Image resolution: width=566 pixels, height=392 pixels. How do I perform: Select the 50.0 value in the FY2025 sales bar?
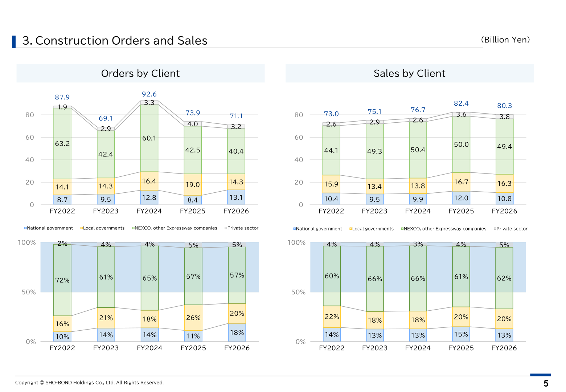point(461,144)
